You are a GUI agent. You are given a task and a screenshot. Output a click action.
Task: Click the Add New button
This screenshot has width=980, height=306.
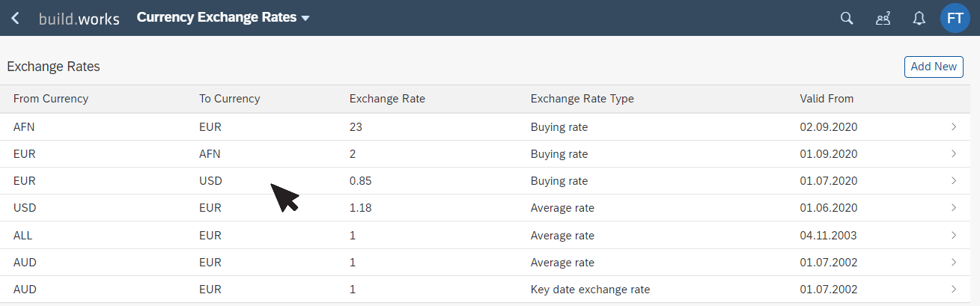pos(934,67)
